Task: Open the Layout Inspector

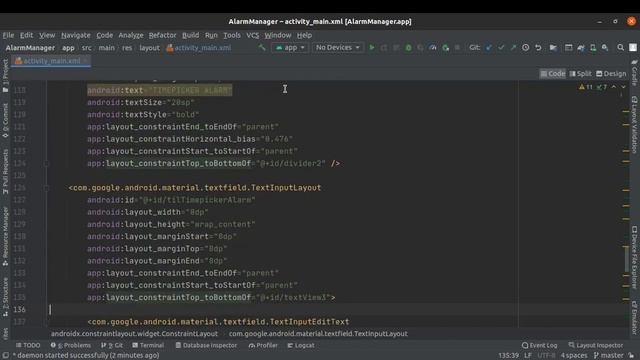Action: [x=596, y=345]
